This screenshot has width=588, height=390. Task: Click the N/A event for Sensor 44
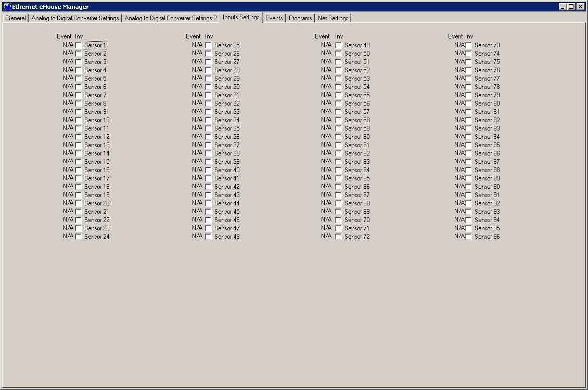pos(197,203)
